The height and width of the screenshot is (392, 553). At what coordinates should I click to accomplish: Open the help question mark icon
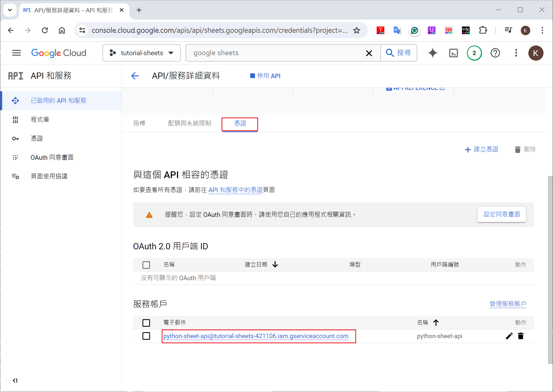tap(495, 53)
